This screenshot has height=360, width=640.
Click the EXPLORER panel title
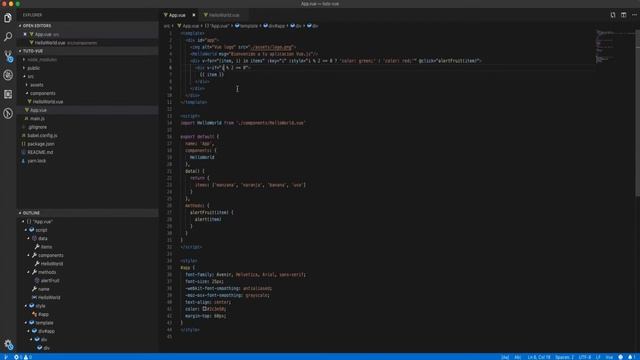[x=32, y=15]
